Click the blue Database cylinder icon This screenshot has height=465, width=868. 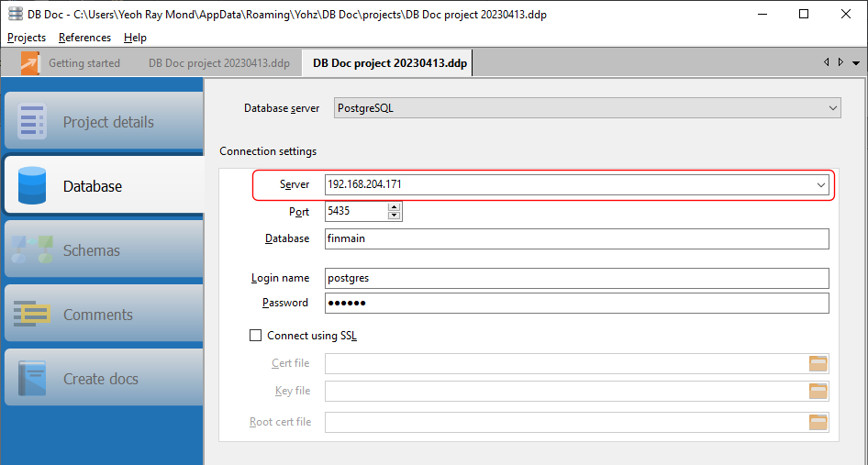pos(32,186)
